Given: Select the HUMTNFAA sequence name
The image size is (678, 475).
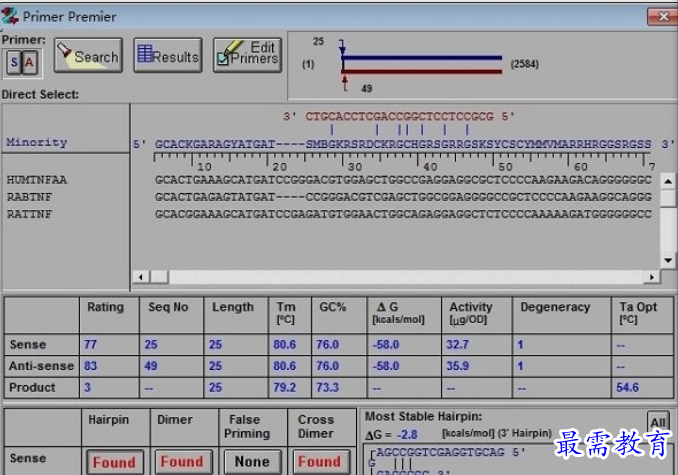Looking at the screenshot, I should pos(37,180).
